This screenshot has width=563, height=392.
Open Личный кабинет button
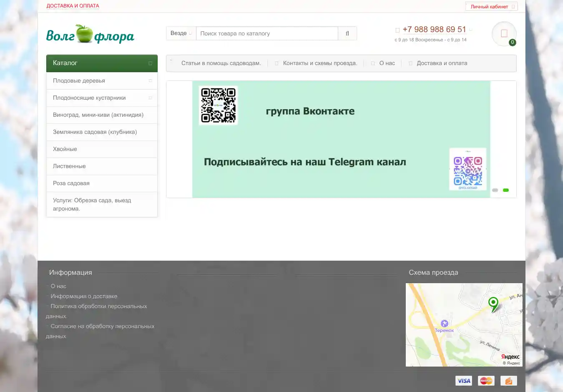[491, 7]
